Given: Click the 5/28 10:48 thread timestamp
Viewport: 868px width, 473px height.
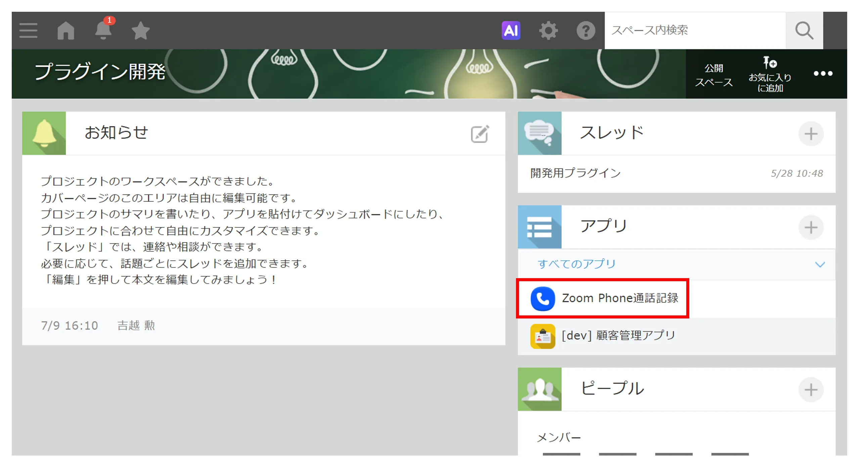Looking at the screenshot, I should [797, 173].
